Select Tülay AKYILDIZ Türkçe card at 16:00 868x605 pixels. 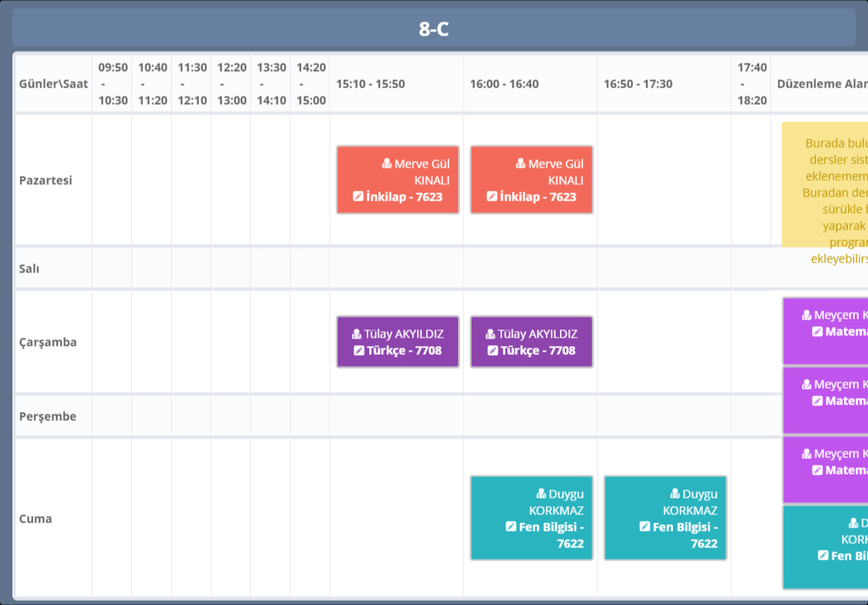pyautogui.click(x=531, y=342)
